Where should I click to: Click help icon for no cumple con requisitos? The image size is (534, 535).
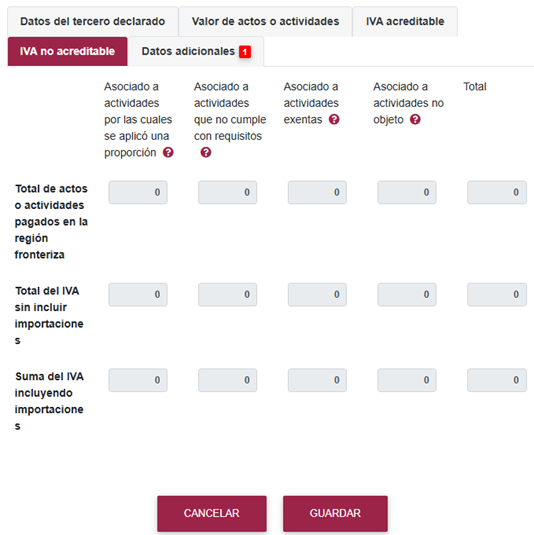click(x=205, y=152)
